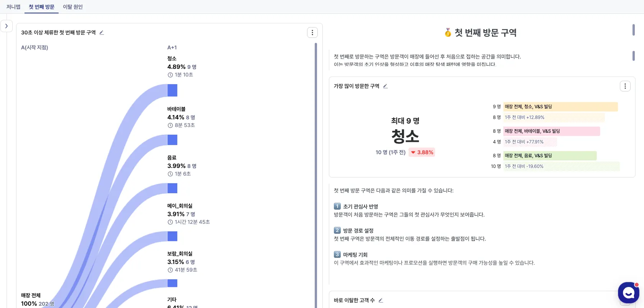The image size is (644, 308).
Task: Open the kebab menu of the Sankey chart card
Action: [312, 33]
